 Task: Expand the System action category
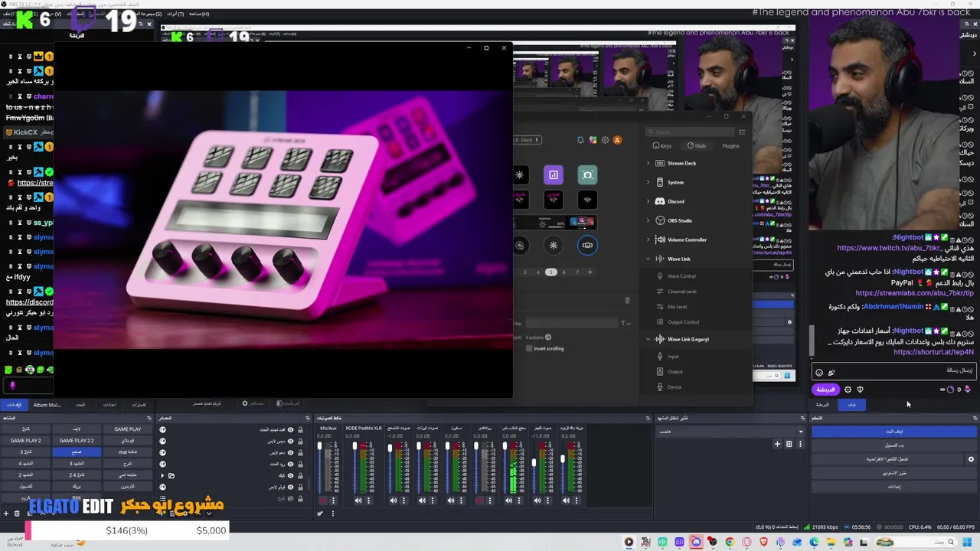pyautogui.click(x=648, y=182)
